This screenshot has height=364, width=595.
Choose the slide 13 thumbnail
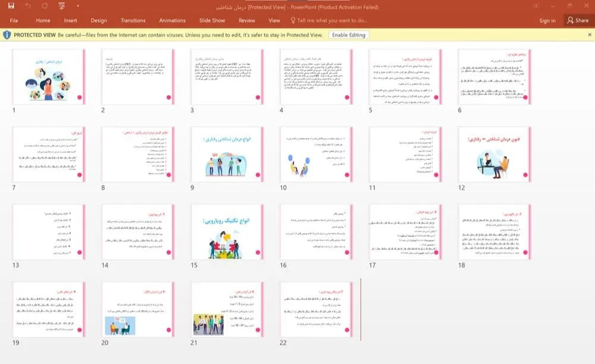coord(49,232)
